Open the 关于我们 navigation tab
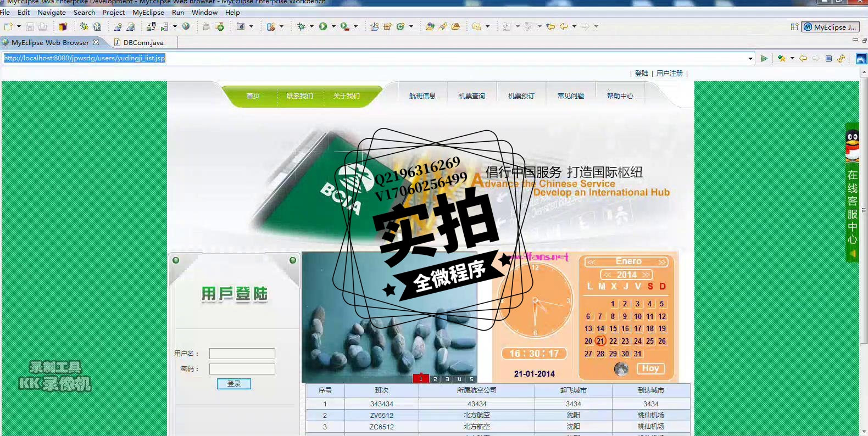This screenshot has width=868, height=436. (347, 96)
